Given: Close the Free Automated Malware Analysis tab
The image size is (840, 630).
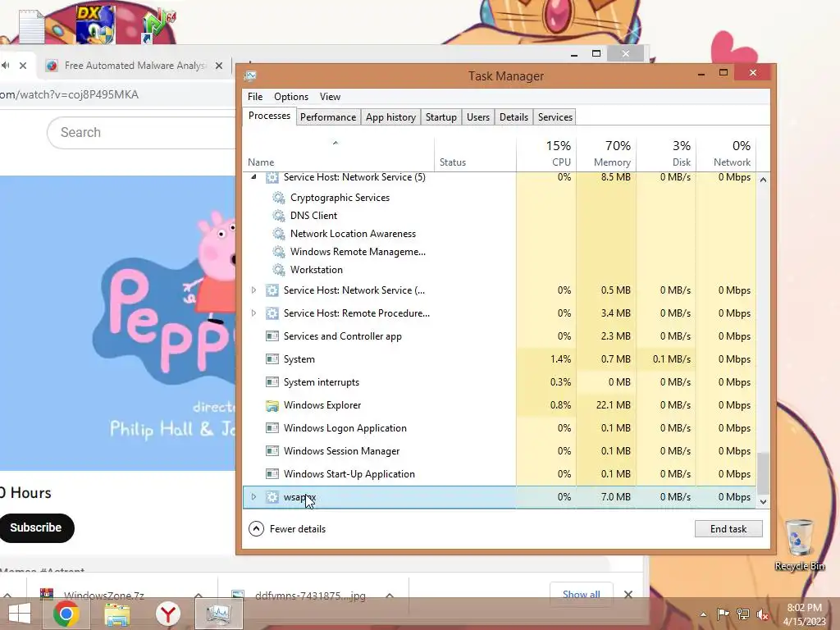Looking at the screenshot, I should tap(218, 66).
